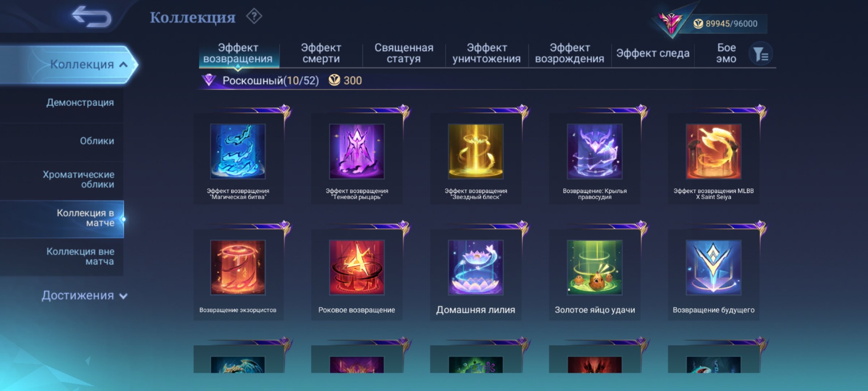
Task: Open the filter icon beside the tabs
Action: [761, 54]
